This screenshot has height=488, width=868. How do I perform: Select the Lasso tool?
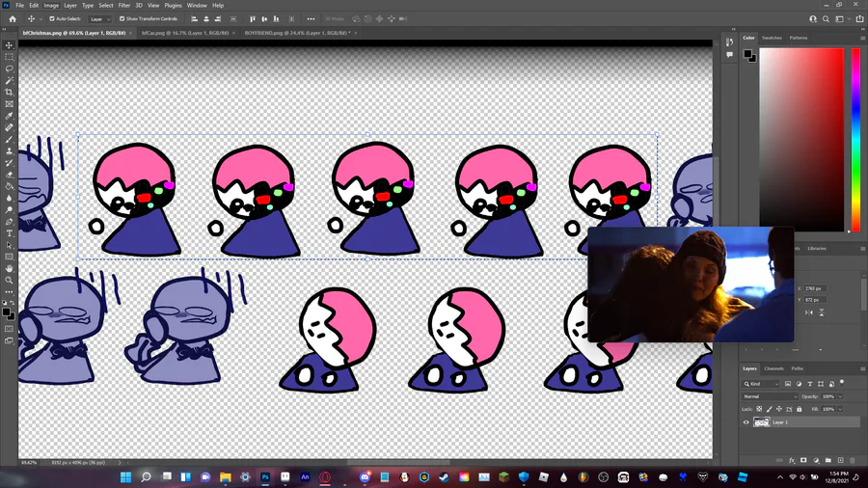(9, 68)
